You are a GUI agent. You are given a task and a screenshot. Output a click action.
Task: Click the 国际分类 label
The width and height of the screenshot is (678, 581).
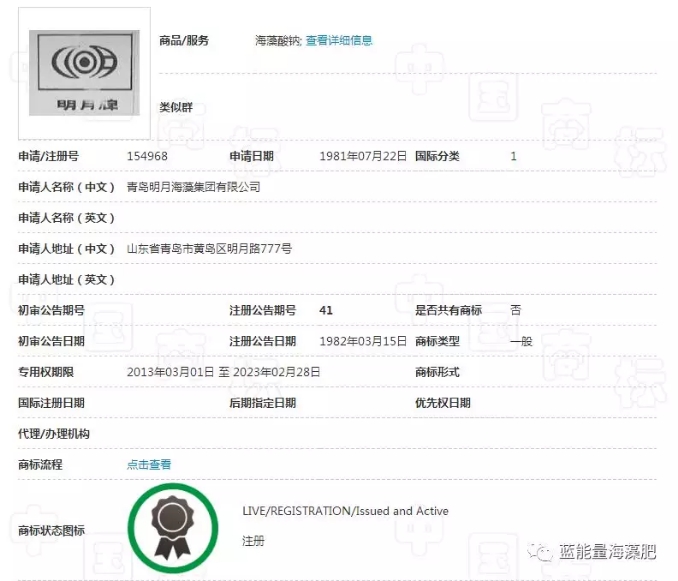pyautogui.click(x=437, y=156)
